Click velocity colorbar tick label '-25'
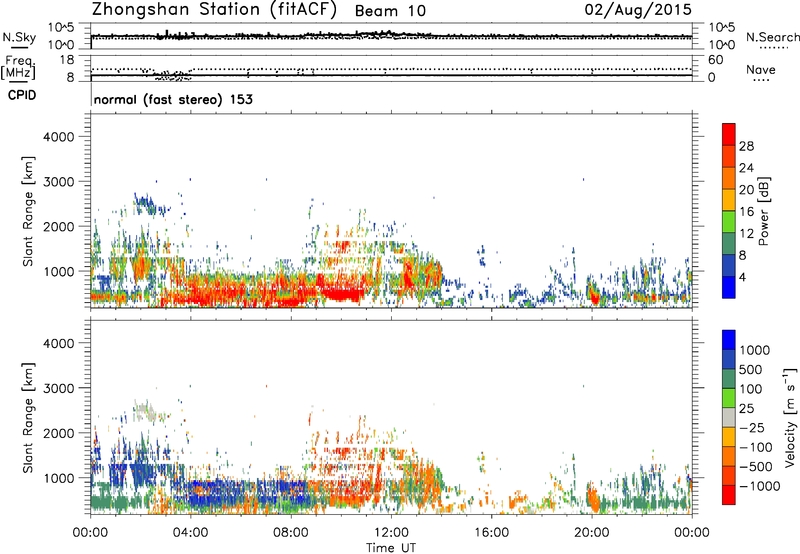 [x=753, y=427]
